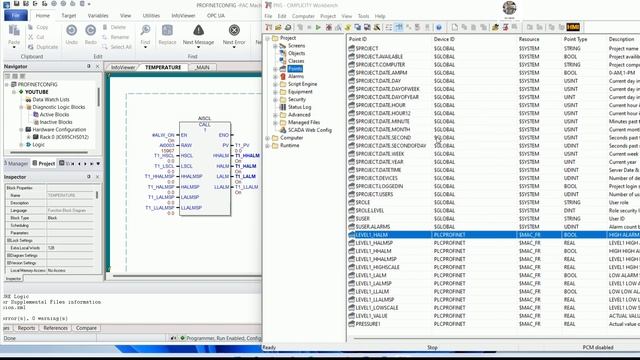The width and height of the screenshot is (640, 360).
Task: Toggle the Inspector panel auto-hide pin
Action: pyautogui.click(x=89, y=177)
